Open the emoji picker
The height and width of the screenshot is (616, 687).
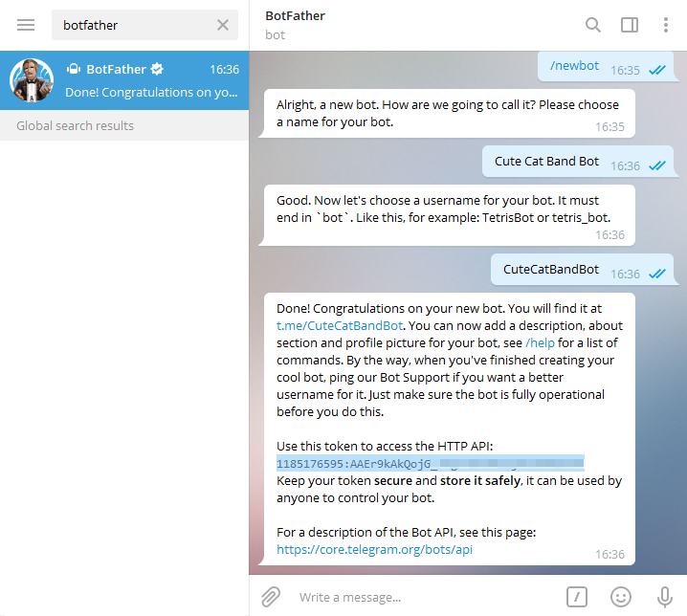click(x=621, y=597)
